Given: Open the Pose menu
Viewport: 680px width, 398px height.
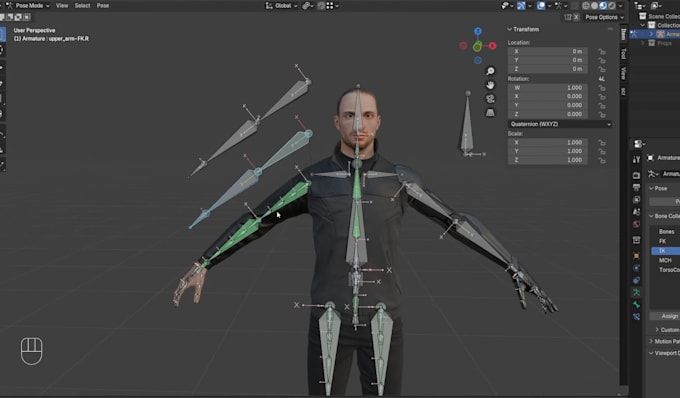Looking at the screenshot, I should (x=103, y=6).
